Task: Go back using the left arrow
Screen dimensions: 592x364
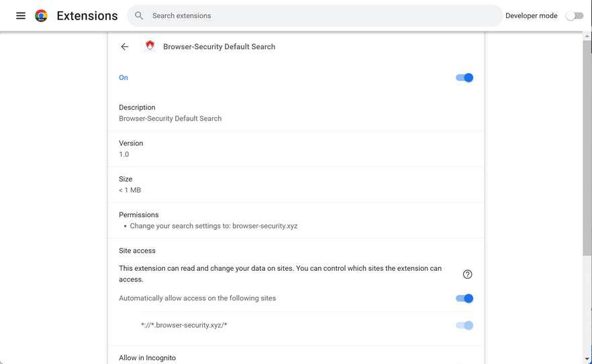Action: [x=124, y=47]
